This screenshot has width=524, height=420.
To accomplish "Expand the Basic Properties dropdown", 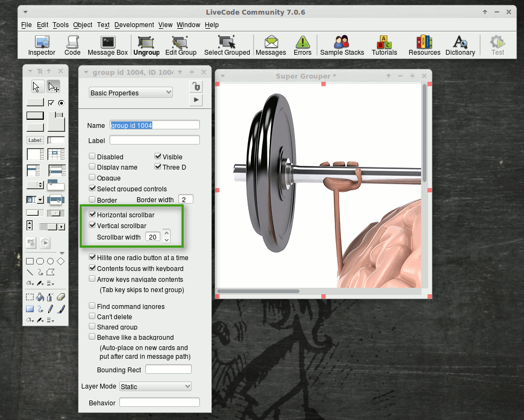I will [x=131, y=93].
